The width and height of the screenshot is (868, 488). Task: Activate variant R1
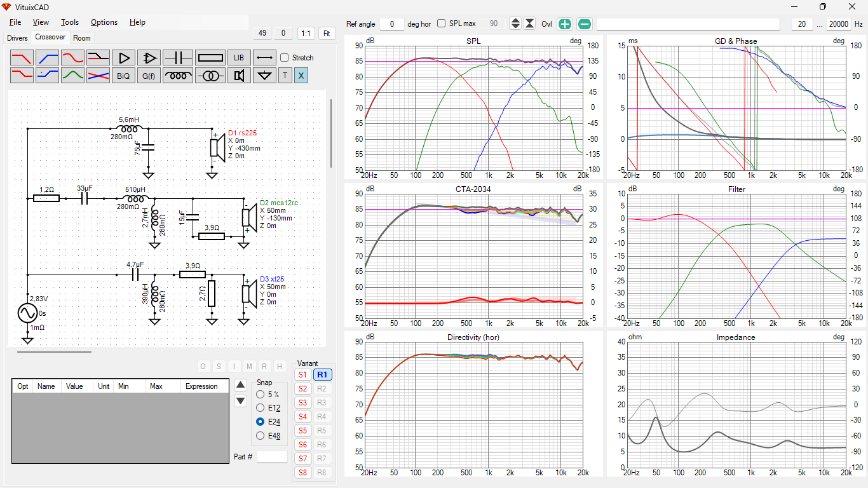322,375
